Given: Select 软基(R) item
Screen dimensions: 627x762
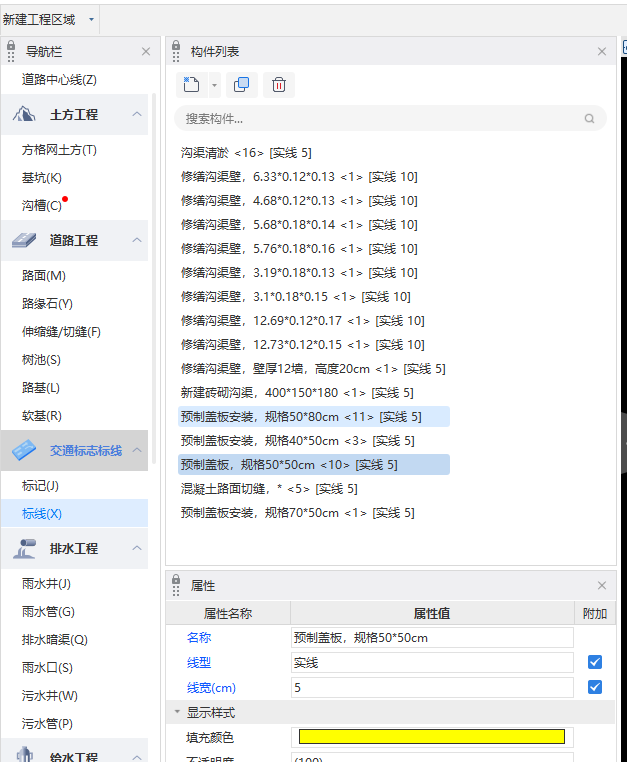Looking at the screenshot, I should click(x=42, y=416).
